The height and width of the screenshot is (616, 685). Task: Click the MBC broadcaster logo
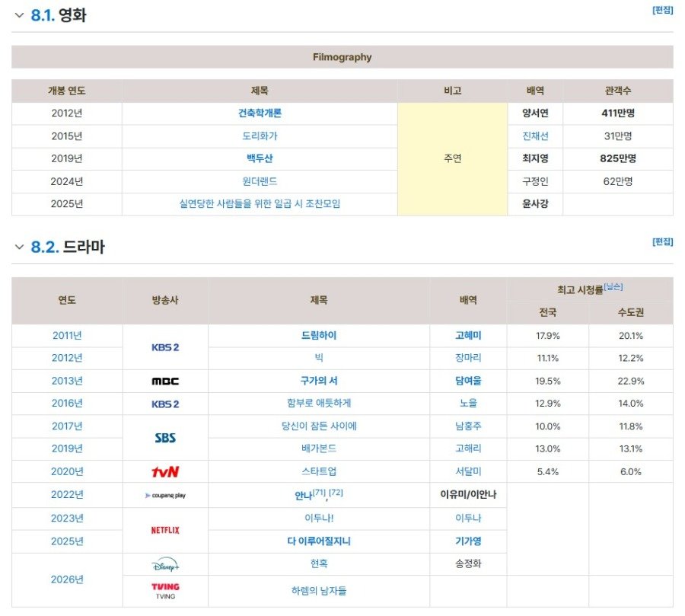[165, 381]
